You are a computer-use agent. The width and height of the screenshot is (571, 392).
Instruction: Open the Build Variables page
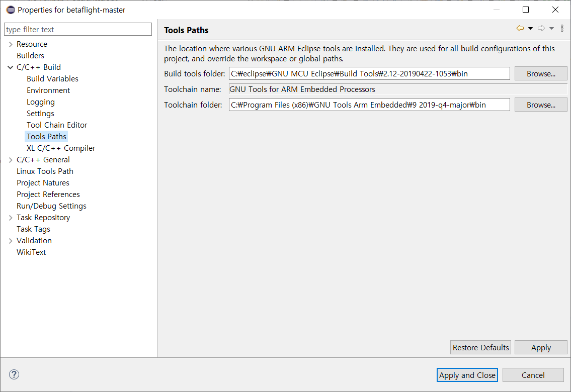[x=52, y=79]
